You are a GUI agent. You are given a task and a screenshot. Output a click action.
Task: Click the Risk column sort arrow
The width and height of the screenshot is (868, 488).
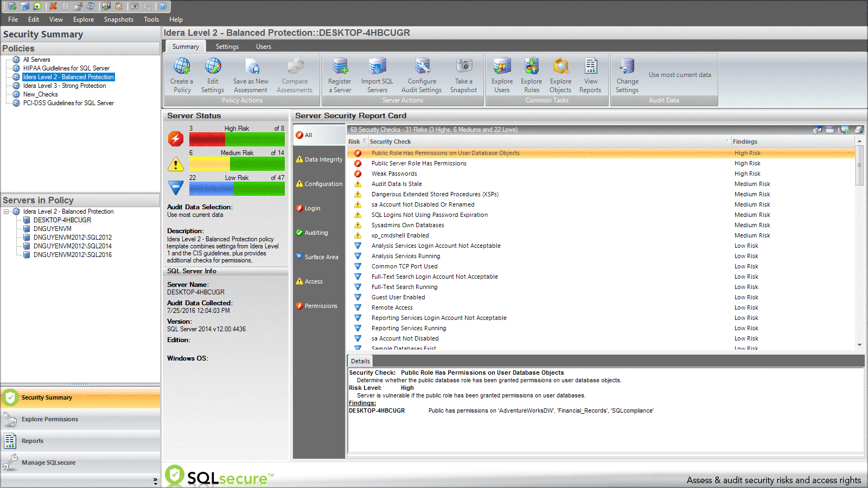point(365,141)
